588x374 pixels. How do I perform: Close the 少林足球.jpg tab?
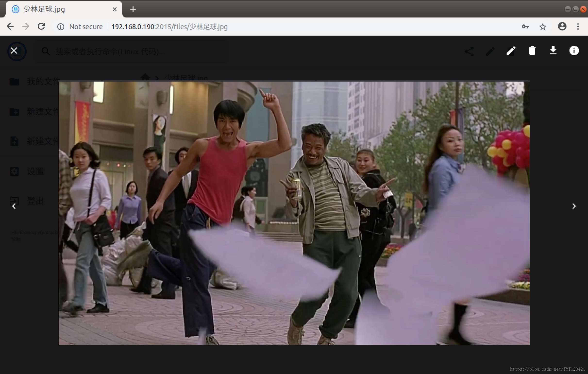pos(115,9)
